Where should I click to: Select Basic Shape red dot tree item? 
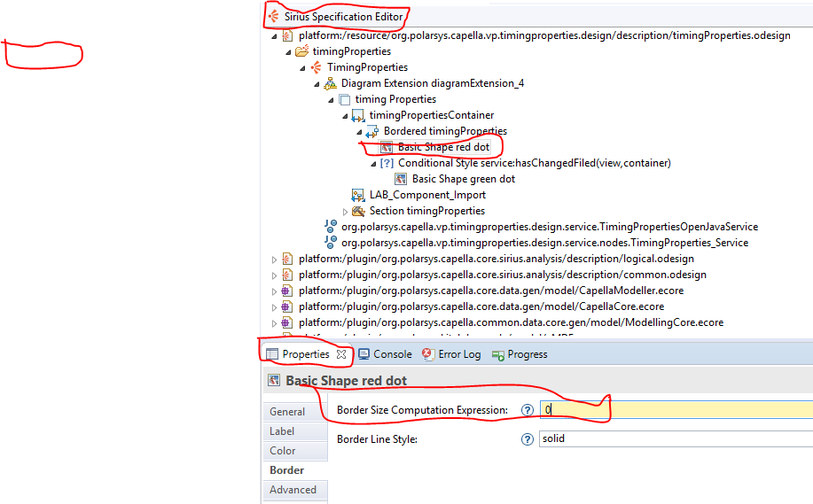coord(442,147)
